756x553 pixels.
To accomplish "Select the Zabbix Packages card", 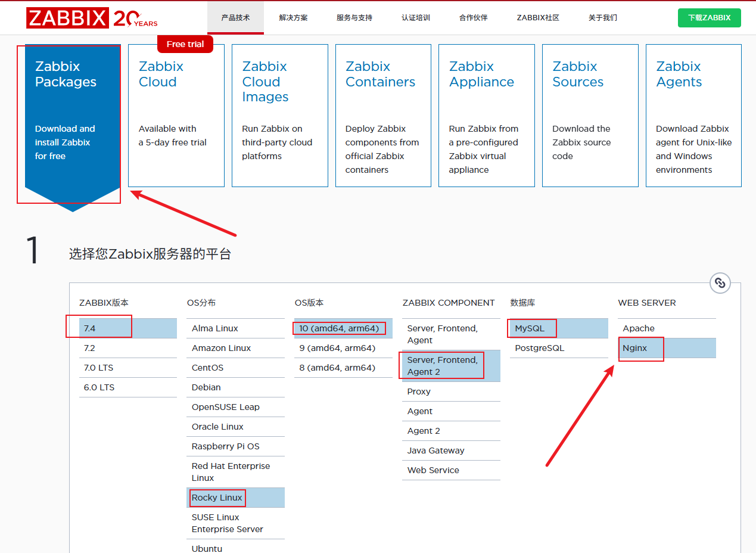I will 73,127.
